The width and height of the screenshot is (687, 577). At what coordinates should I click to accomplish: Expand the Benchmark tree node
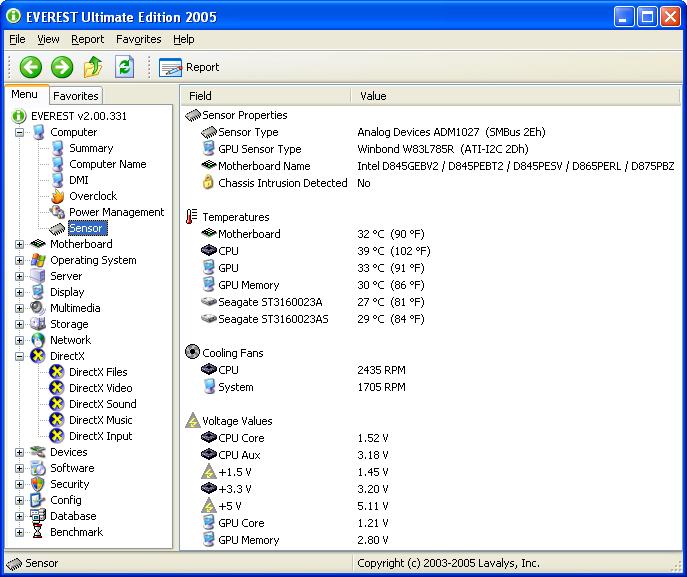tap(19, 532)
